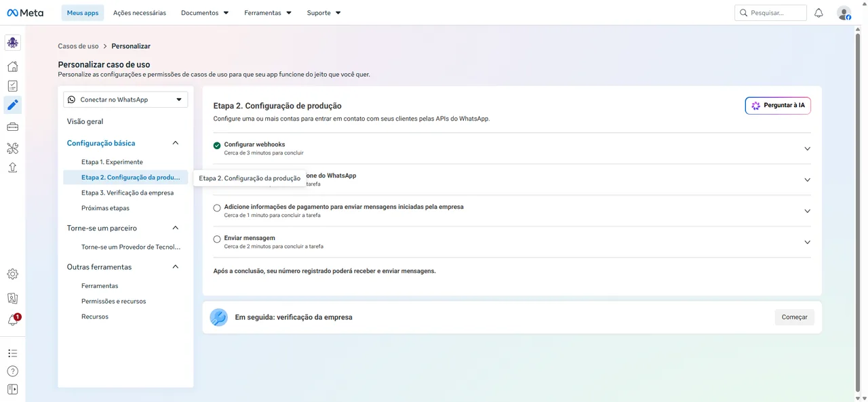Screen dimensions: 868x402
Task: Open sidebar alerts bell with red badge
Action: tap(13, 321)
